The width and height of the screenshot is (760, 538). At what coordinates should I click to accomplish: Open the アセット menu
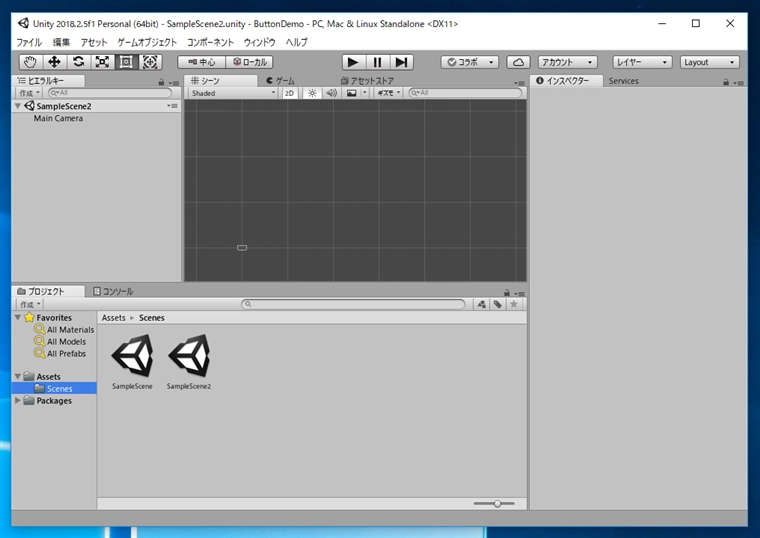coord(94,42)
